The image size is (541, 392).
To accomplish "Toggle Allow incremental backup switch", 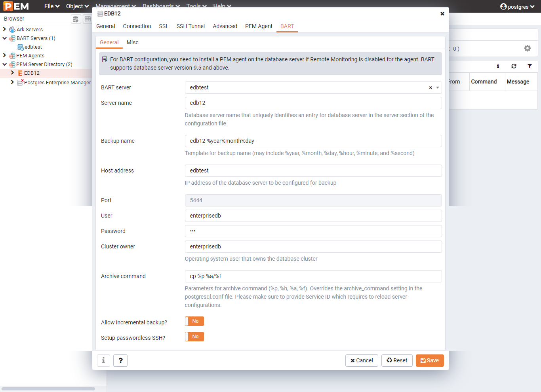I will click(x=194, y=321).
